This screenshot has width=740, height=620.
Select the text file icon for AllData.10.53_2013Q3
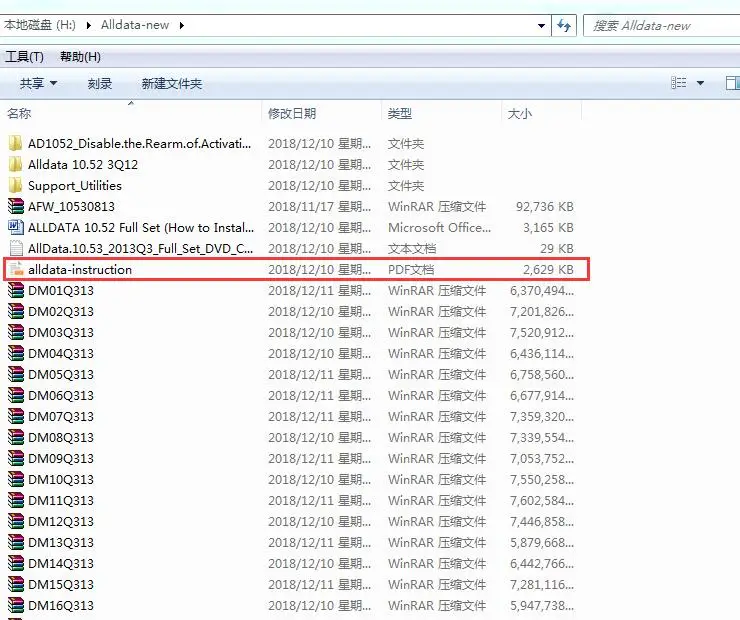(16, 248)
